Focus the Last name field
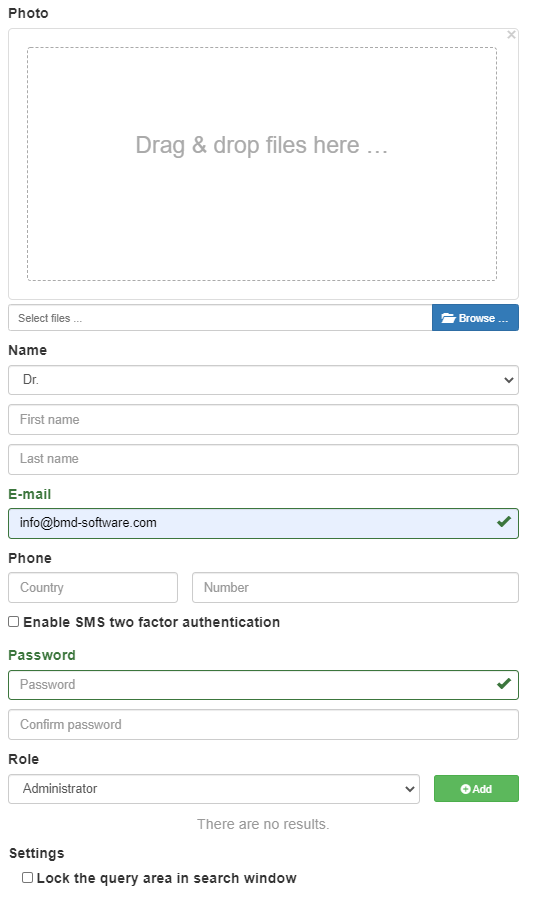This screenshot has height=899, width=533. click(263, 459)
